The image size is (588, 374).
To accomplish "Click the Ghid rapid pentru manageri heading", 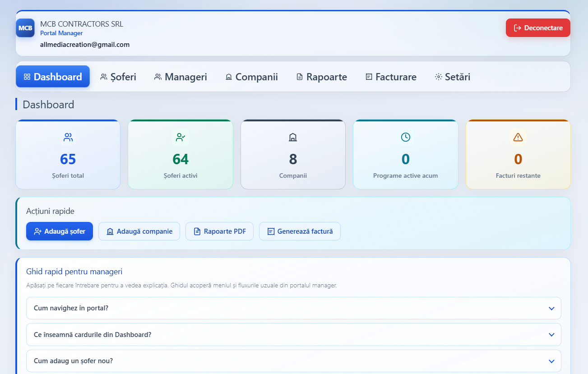I will (x=74, y=272).
